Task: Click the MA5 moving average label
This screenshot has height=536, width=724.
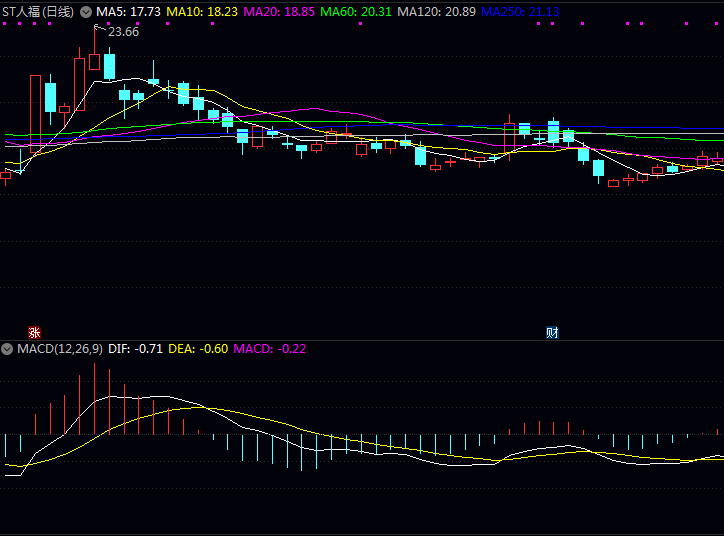Action: (129, 12)
